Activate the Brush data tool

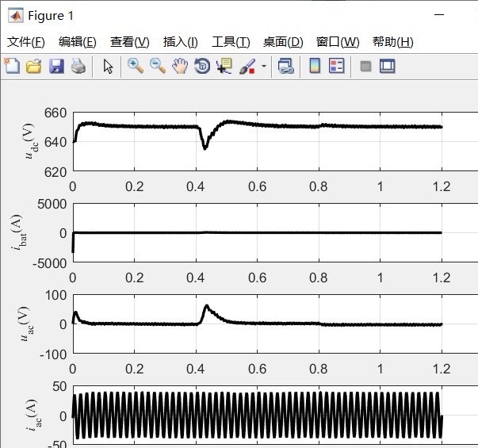coord(247,66)
